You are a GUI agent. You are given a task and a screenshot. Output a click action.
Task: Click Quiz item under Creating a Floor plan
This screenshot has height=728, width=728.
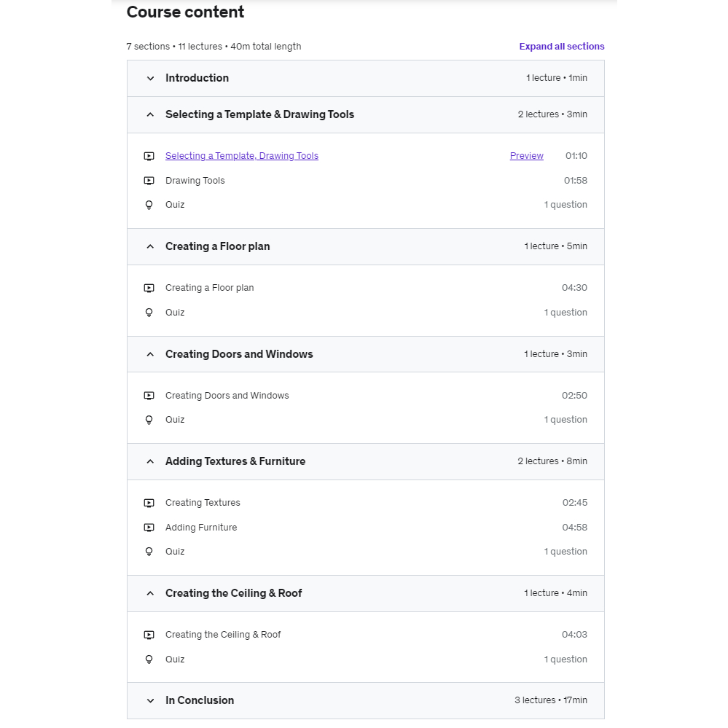click(175, 313)
